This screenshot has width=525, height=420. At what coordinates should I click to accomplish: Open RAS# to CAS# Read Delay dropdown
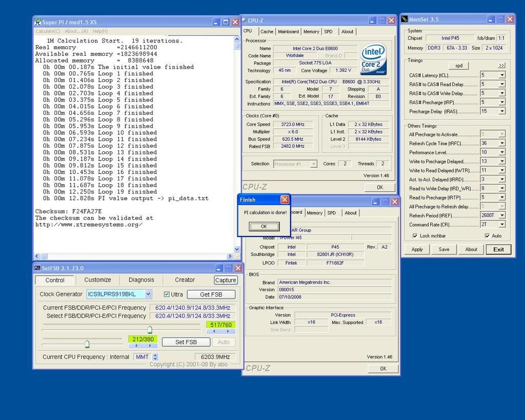click(x=502, y=84)
